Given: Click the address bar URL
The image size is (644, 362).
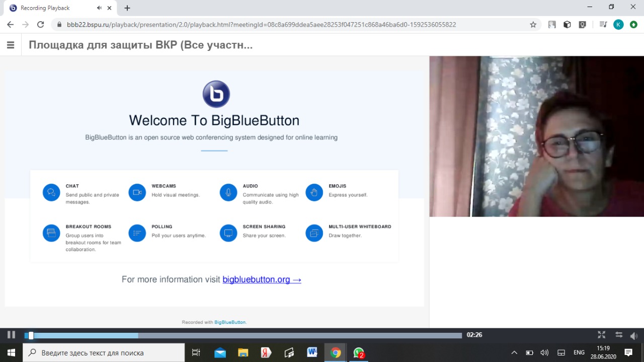Looking at the screenshot, I should (262, 24).
